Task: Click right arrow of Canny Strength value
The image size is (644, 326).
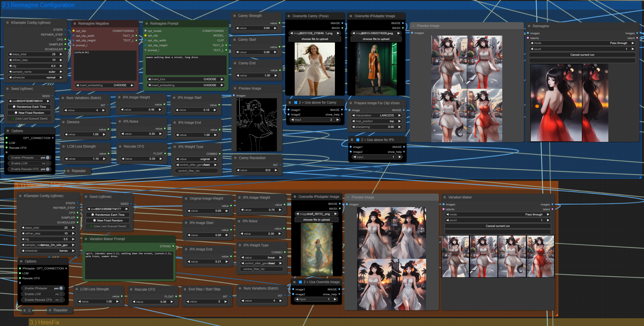Action: tap(275, 28)
